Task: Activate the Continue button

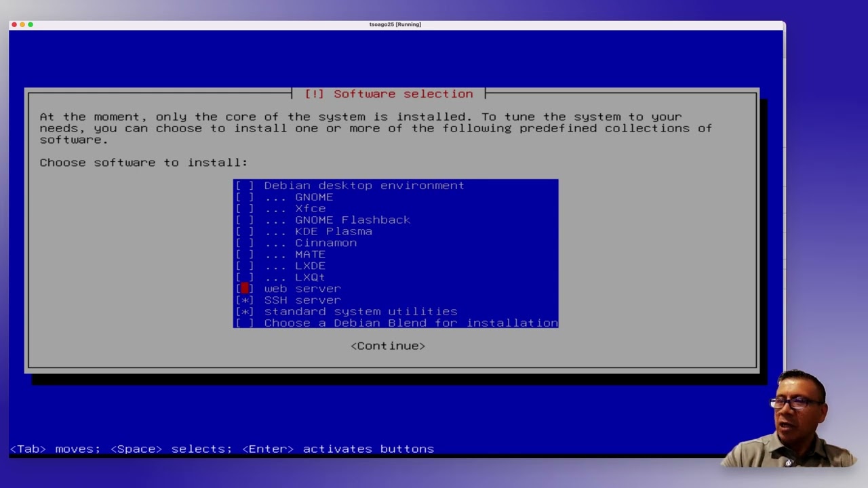Action: point(388,346)
